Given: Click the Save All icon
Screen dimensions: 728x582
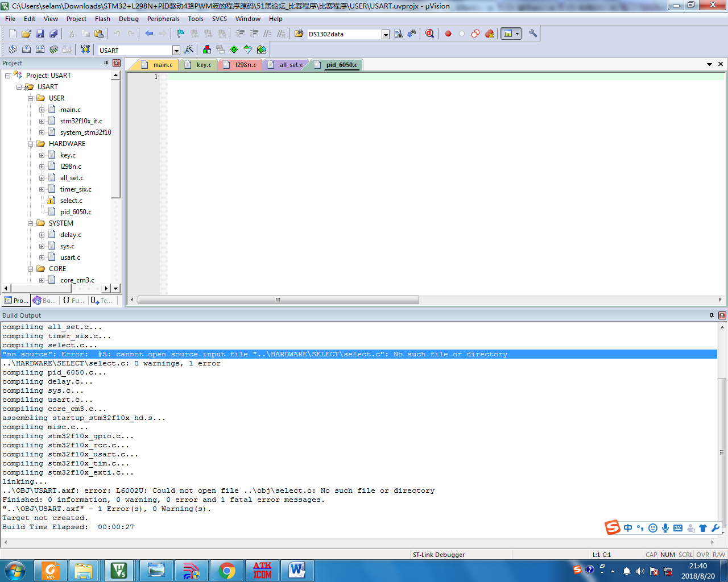Looking at the screenshot, I should tap(53, 34).
